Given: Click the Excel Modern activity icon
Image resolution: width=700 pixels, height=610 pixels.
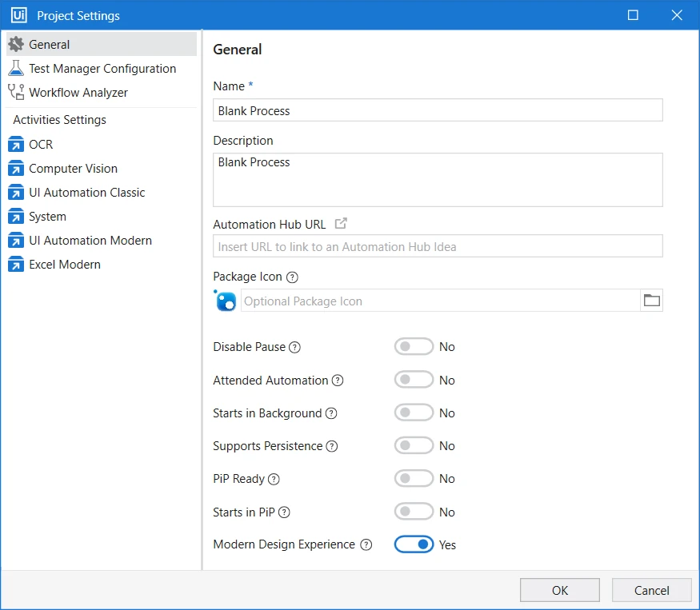Looking at the screenshot, I should 16,264.
